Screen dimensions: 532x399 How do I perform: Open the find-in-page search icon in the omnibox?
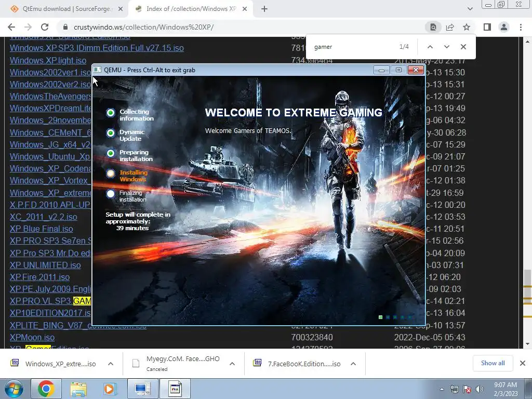click(x=433, y=27)
